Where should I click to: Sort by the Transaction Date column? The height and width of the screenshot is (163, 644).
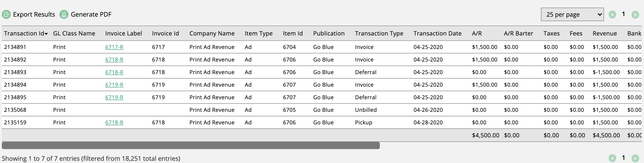point(437,33)
